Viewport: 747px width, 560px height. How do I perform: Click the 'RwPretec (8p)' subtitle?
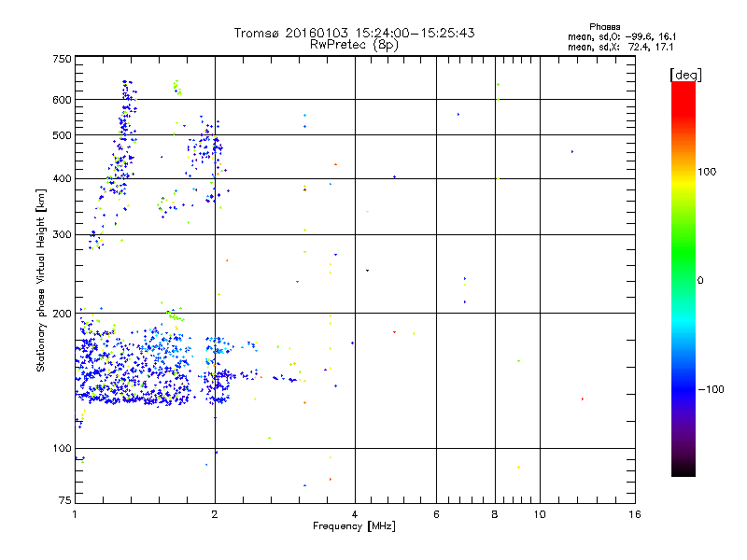point(354,45)
